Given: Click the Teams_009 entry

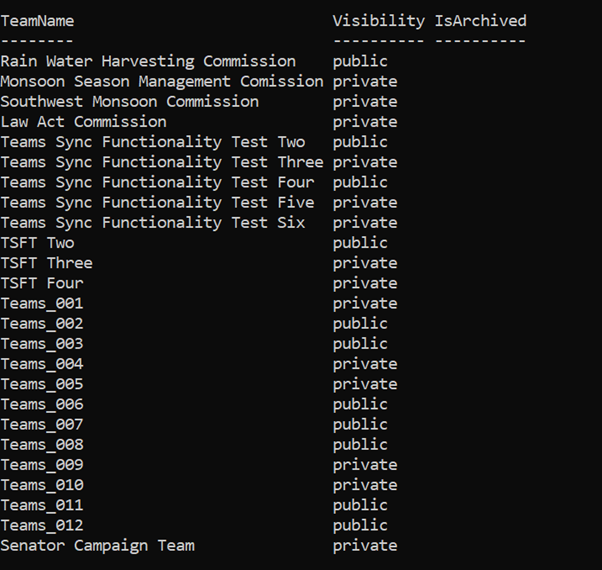Looking at the screenshot, I should coord(42,464).
